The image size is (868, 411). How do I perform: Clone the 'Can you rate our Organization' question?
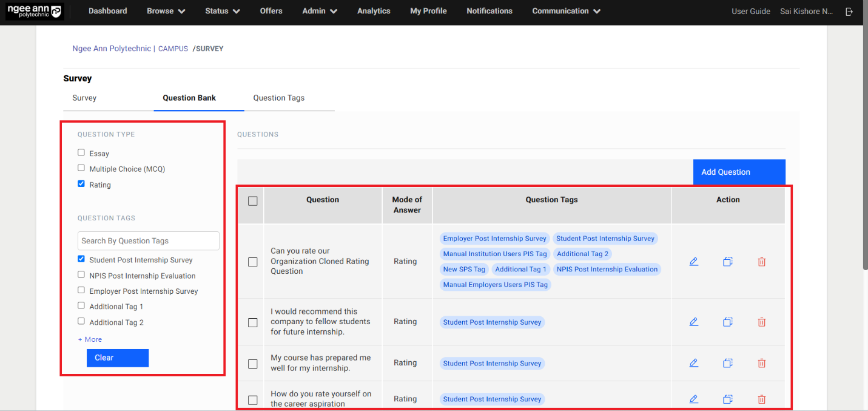[728, 262]
